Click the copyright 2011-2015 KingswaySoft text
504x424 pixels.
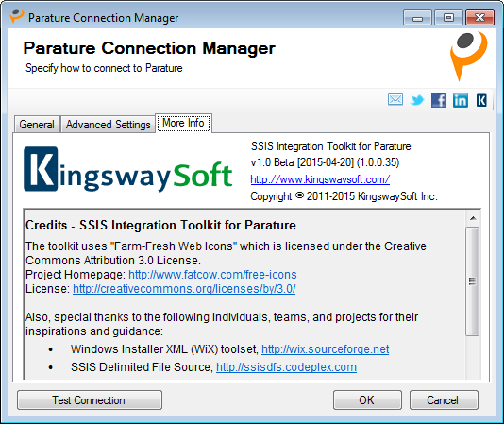pyautogui.click(x=344, y=196)
